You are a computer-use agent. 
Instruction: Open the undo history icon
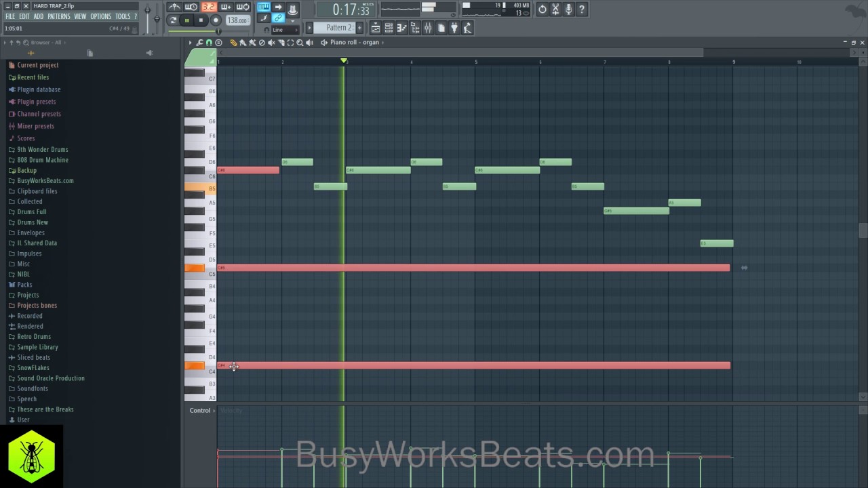(x=542, y=9)
